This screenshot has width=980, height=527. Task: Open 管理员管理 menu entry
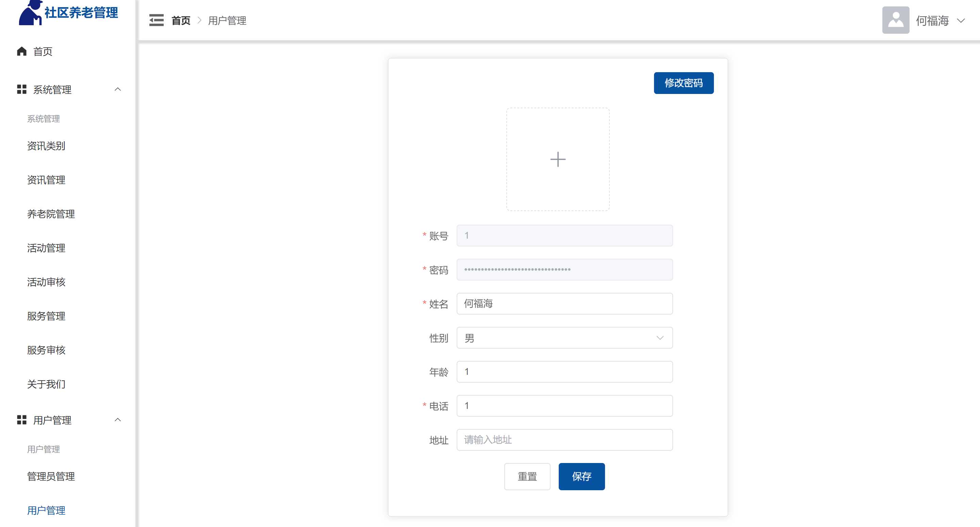pyautogui.click(x=51, y=476)
